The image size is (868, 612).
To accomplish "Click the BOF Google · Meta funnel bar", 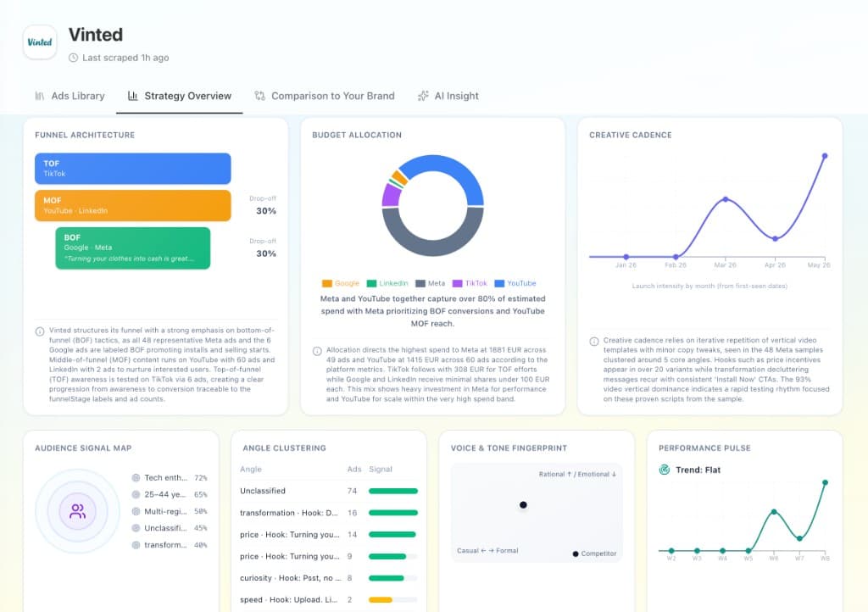I will click(133, 248).
